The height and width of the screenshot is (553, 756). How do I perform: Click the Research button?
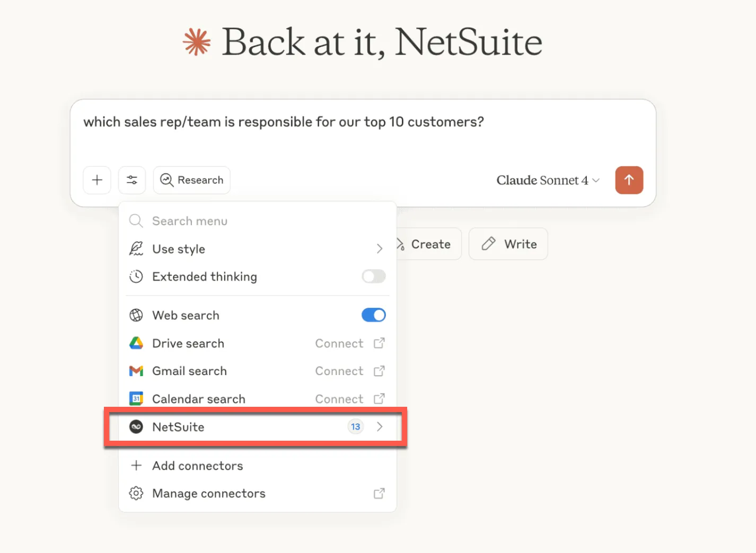[x=192, y=180]
